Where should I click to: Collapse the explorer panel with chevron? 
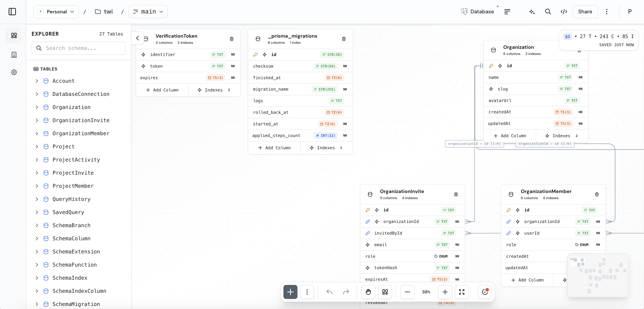pyautogui.click(x=138, y=38)
